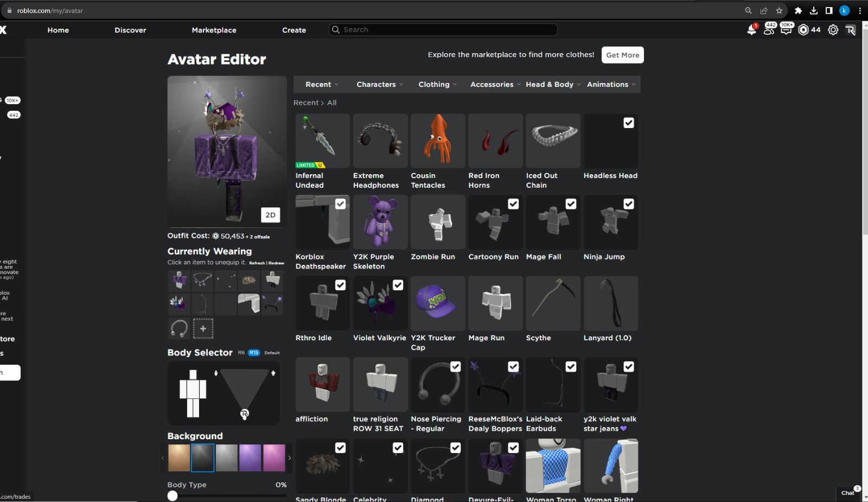Image resolution: width=868 pixels, height=502 pixels.
Task: Open the Accessories dropdown
Action: (x=495, y=84)
